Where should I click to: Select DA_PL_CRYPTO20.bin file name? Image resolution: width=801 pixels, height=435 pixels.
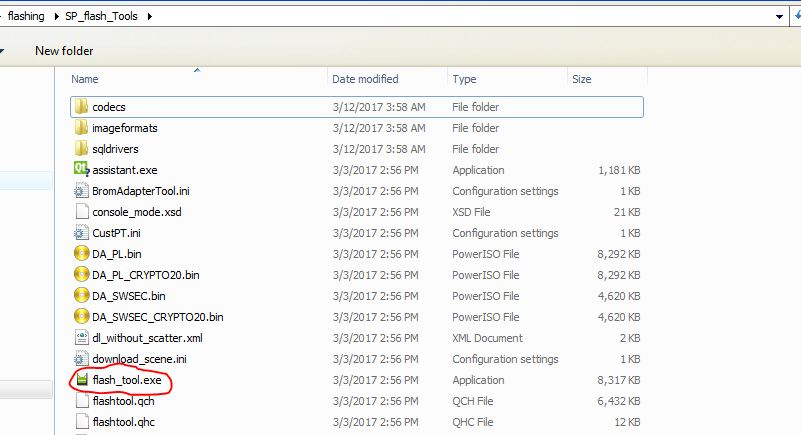pos(146,275)
